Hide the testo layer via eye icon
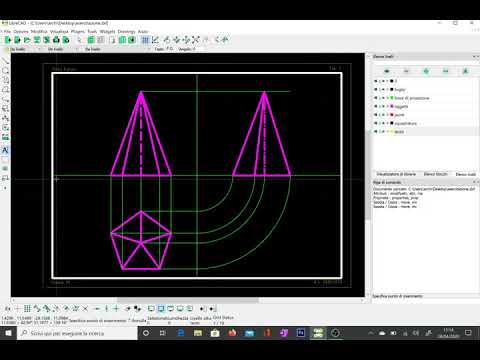 pyautogui.click(x=376, y=132)
